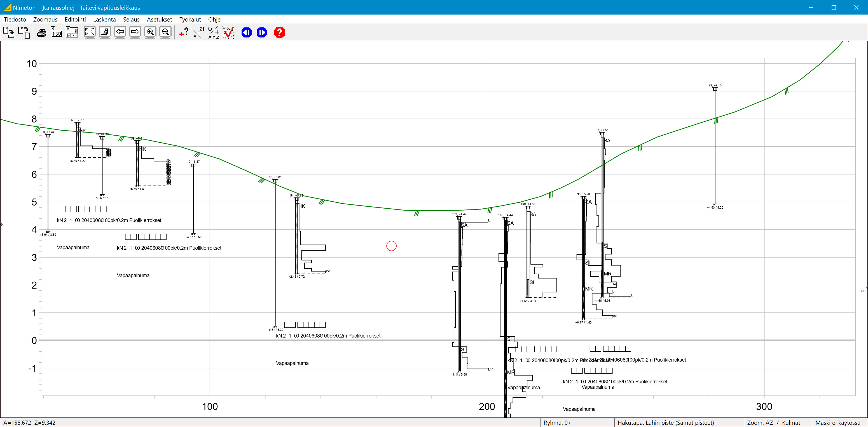Screen dimensions: 868x427
Task: Expand the Asetukset menu
Action: (x=159, y=20)
